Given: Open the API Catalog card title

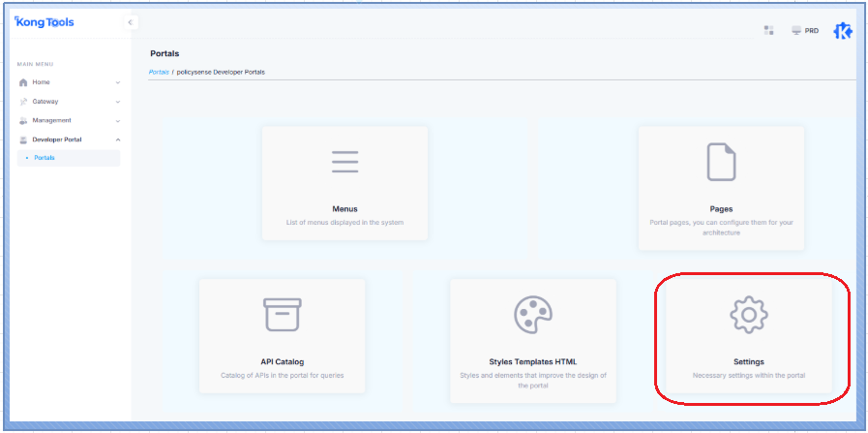Looking at the screenshot, I should click(x=282, y=361).
